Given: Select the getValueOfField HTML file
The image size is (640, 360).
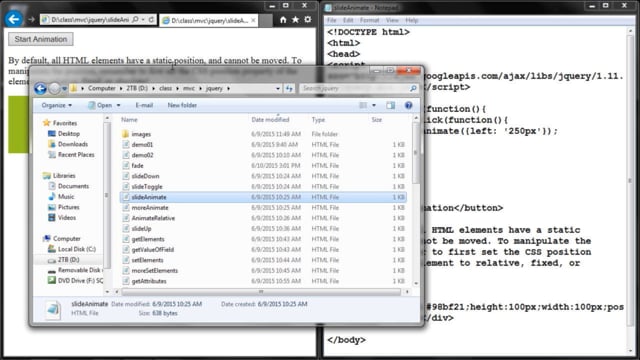Looking at the screenshot, I should coord(153,249).
